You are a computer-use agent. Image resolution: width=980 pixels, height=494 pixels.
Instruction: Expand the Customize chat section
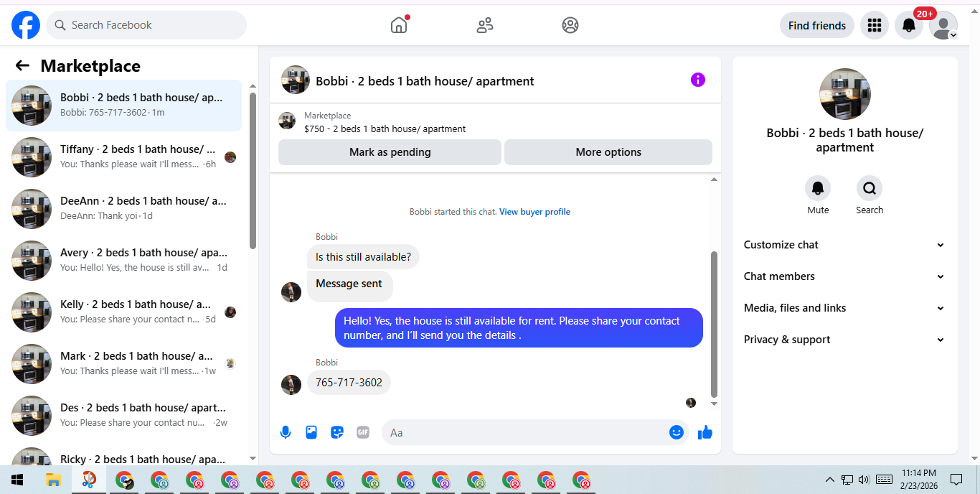pos(844,245)
